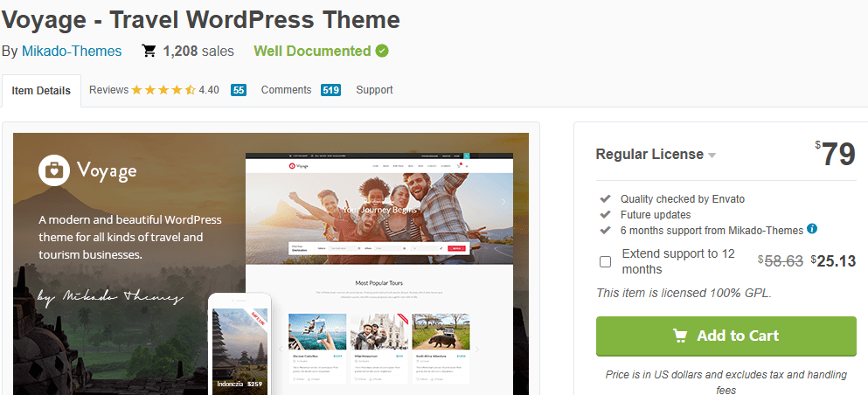Click the info icon next to 6 months support

[x=812, y=228]
